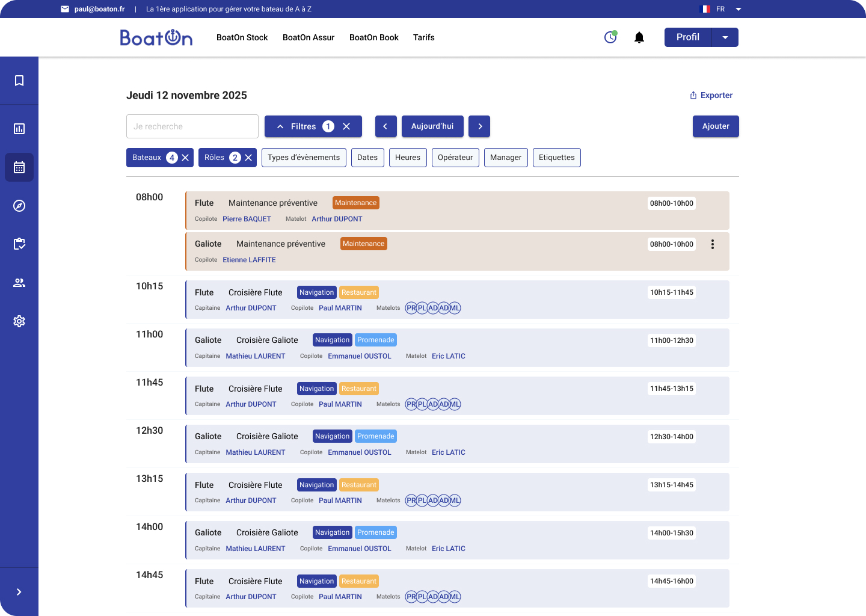Open the settings gear icon in sidebar
The height and width of the screenshot is (616, 866).
pyautogui.click(x=19, y=321)
